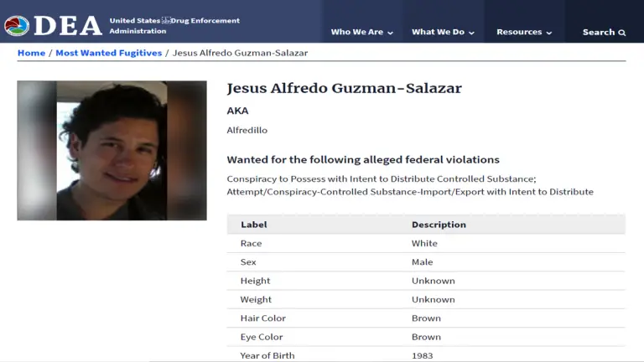Image resolution: width=644 pixels, height=362 pixels.
Task: Click the Description column header
Action: pos(439,225)
